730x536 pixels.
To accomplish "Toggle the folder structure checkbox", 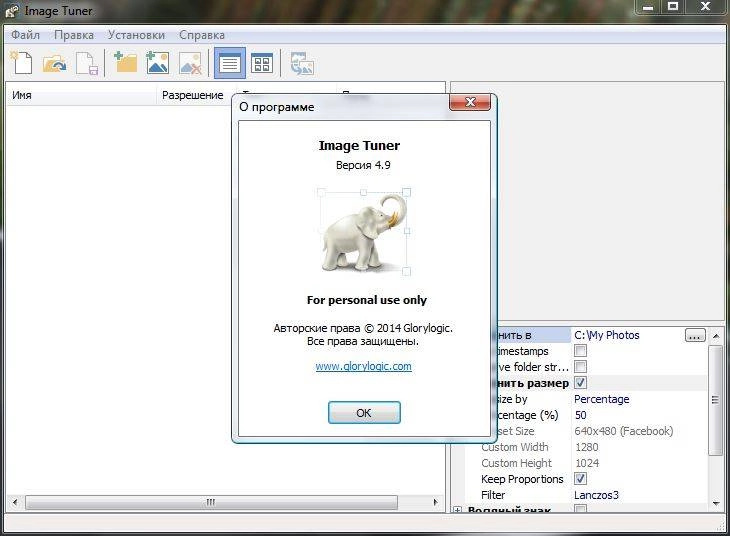I will (580, 366).
